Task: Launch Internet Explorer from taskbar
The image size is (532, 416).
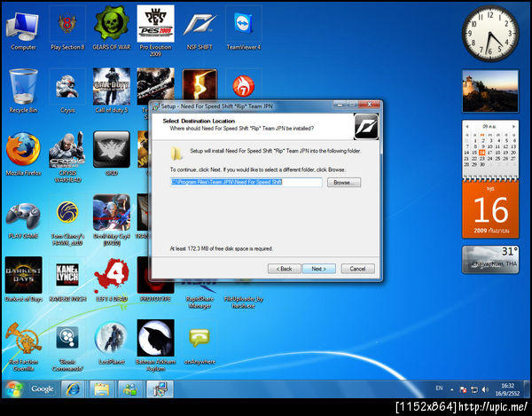Action: click(x=73, y=389)
